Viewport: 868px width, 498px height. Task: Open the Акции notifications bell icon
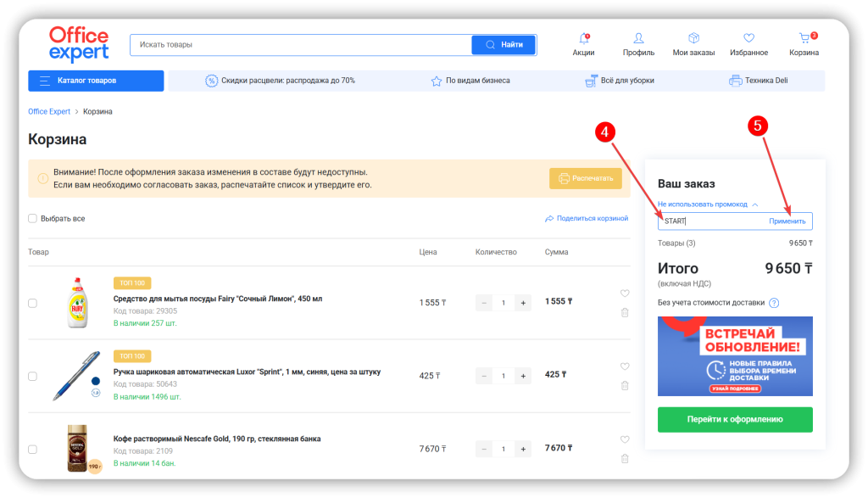[583, 38]
